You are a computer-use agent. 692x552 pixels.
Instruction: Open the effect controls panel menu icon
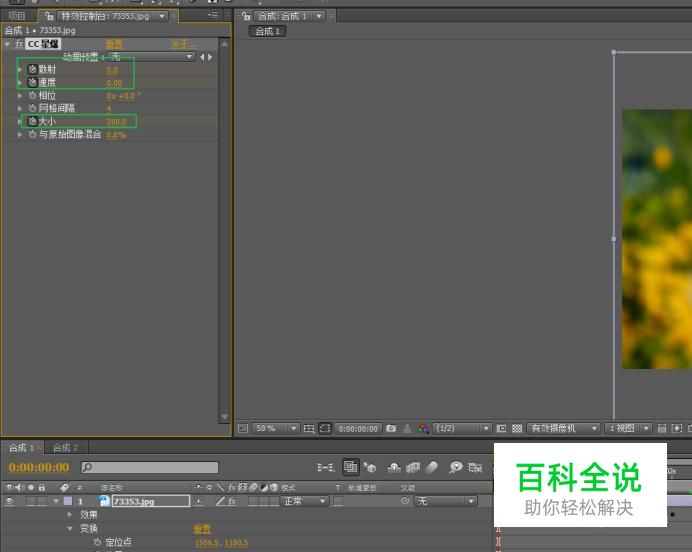click(213, 15)
